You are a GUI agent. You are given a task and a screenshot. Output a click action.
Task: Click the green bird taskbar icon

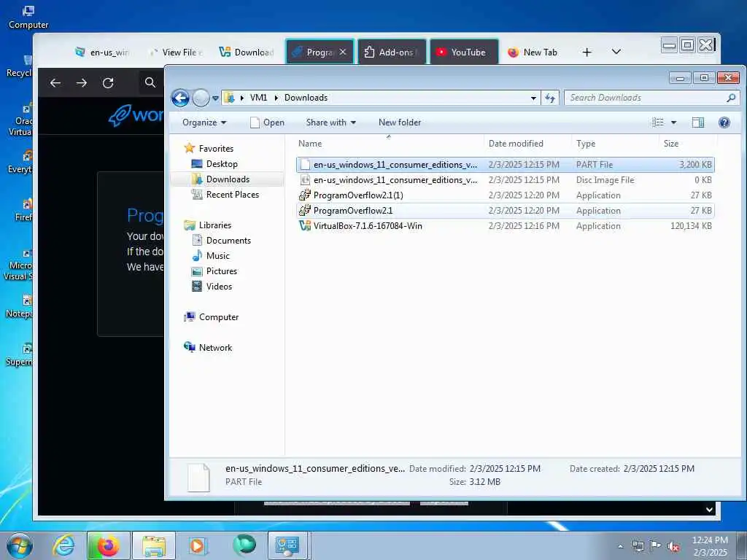[244, 545]
